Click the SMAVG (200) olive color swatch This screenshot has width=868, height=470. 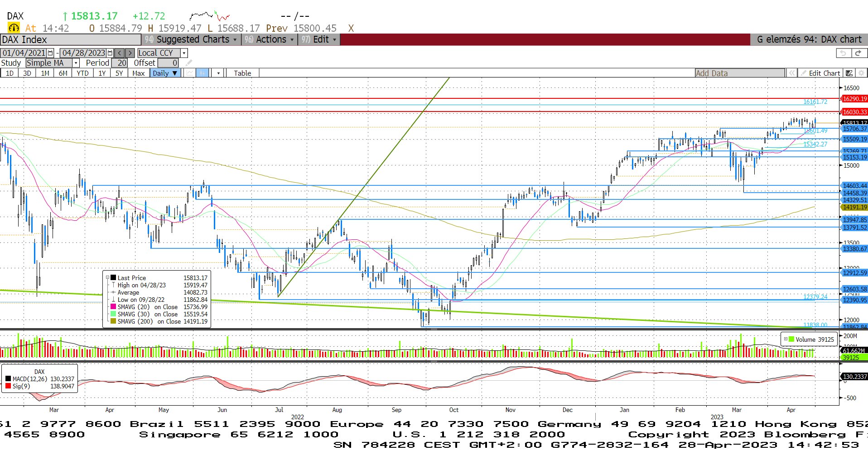click(113, 321)
